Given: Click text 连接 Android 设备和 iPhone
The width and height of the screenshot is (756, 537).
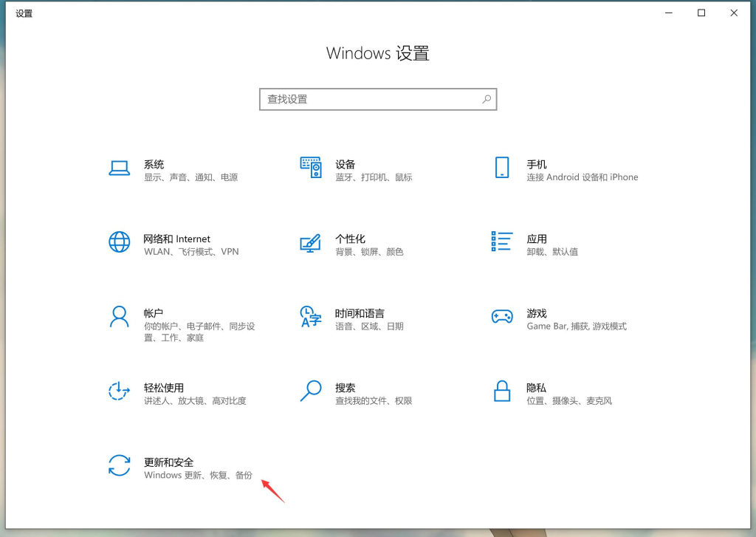Looking at the screenshot, I should point(583,177).
